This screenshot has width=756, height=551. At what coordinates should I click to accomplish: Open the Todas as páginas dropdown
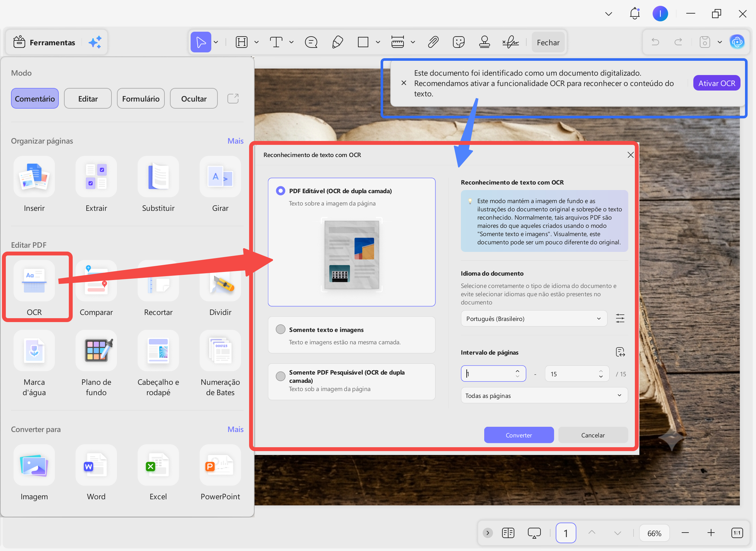pyautogui.click(x=544, y=395)
